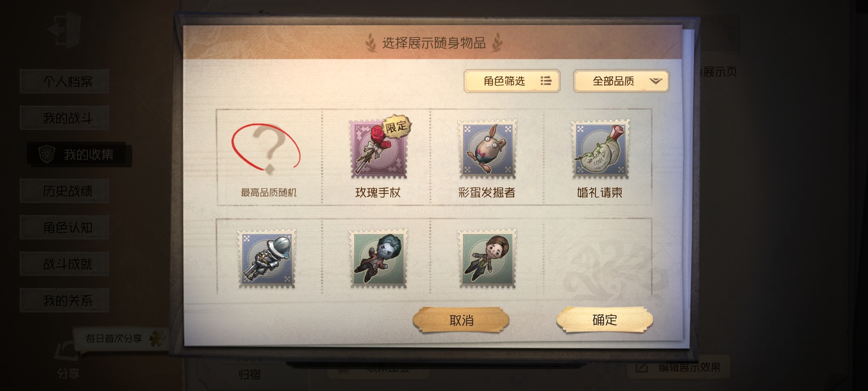868x391 pixels.
Task: Select the brown-haired doll stamp
Action: pos(487,258)
